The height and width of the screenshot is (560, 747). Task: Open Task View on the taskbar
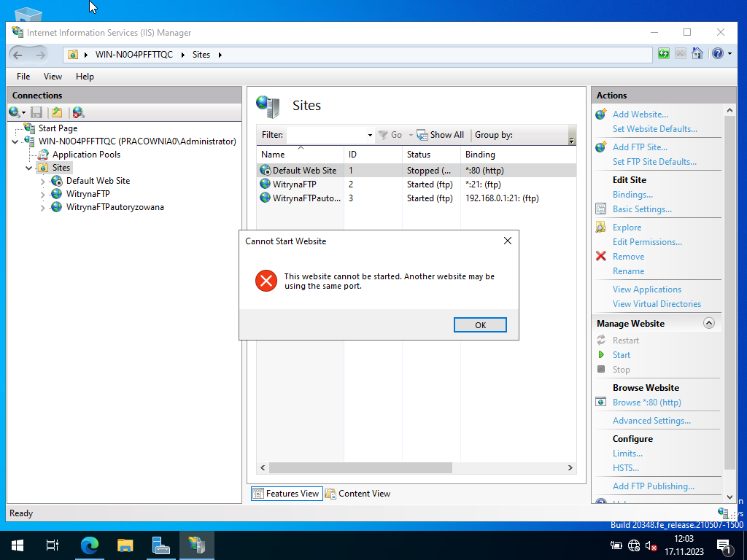click(x=53, y=545)
